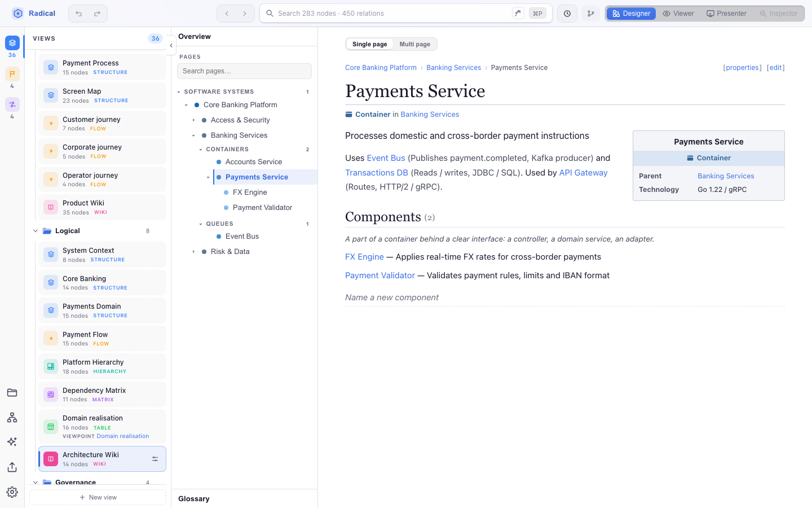Click the Name a new component field

pyautogui.click(x=564, y=297)
